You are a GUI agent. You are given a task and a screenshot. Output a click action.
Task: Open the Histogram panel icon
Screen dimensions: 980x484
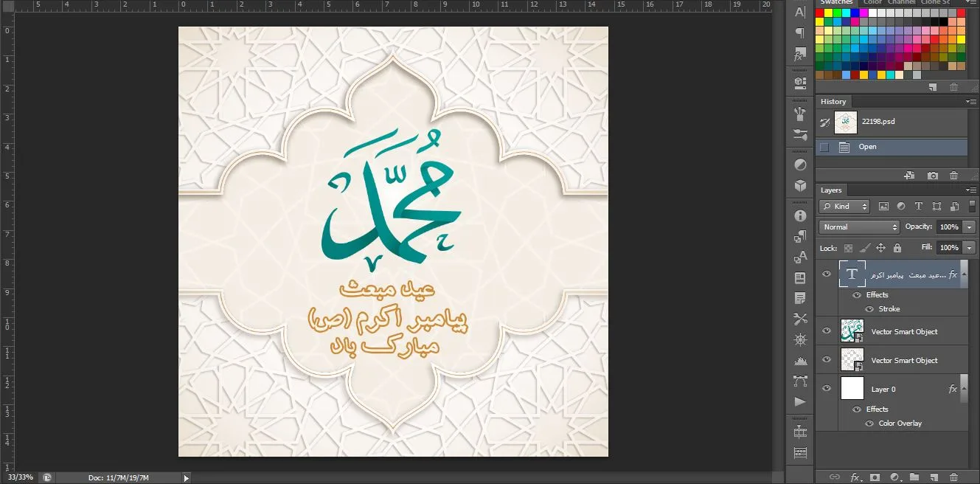point(800,361)
